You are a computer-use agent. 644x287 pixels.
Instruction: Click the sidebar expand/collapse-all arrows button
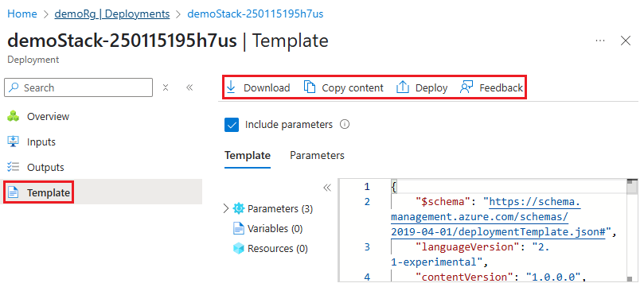(166, 87)
